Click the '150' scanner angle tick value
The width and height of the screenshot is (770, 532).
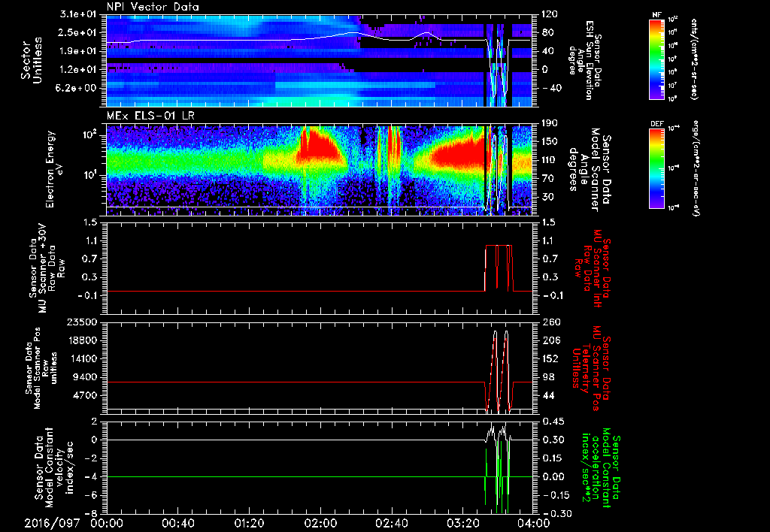(x=550, y=142)
